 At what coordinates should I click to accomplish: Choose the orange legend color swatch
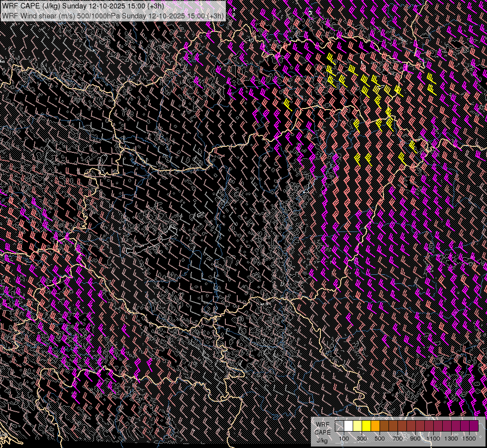pos(375,426)
